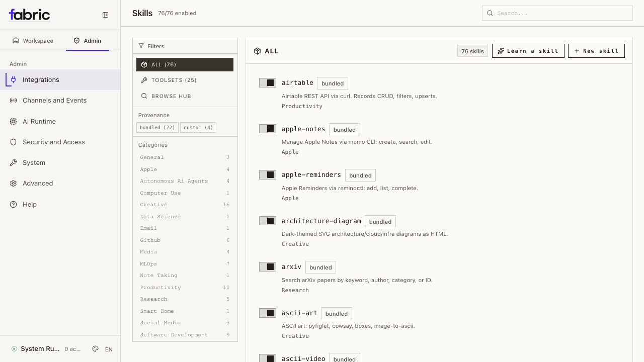644x362 pixels.
Task: Select the TOOLSETS (25) filter
Action: point(185,80)
